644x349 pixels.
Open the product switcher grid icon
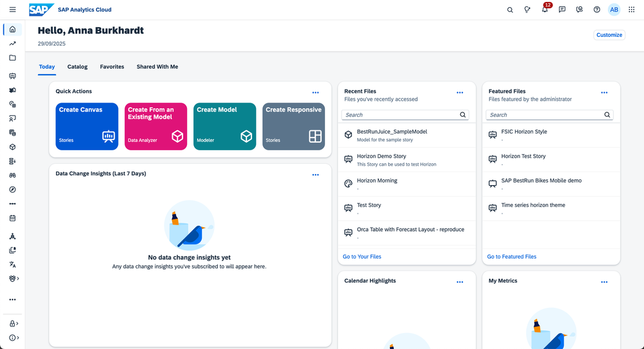[x=631, y=10]
